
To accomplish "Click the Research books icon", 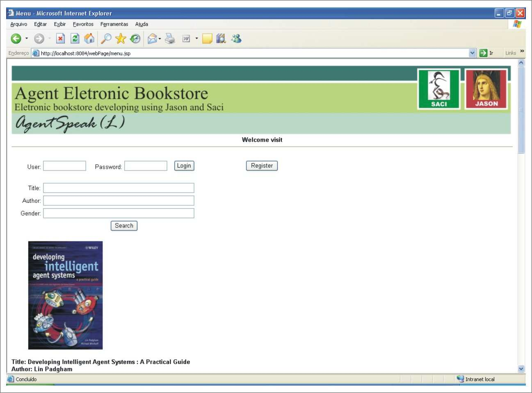I will 221,39.
